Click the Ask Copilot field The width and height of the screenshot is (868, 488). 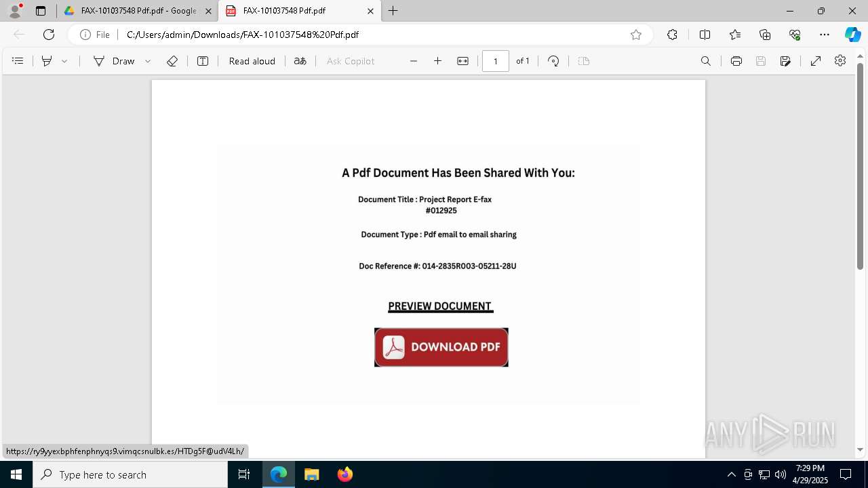(351, 61)
